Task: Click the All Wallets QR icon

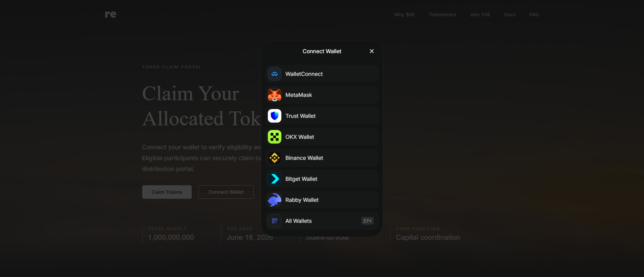Action: [275, 221]
